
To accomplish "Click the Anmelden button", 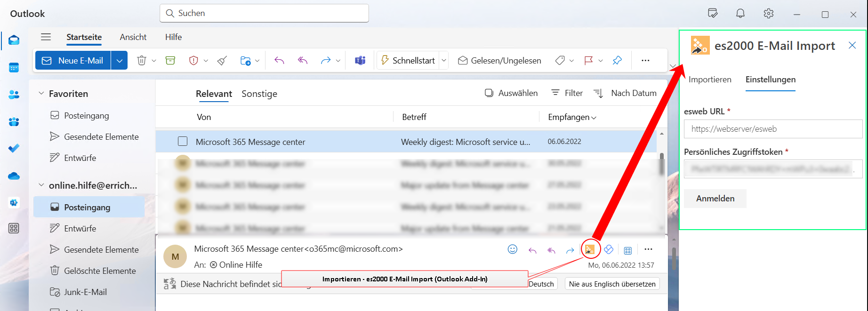I will [715, 199].
